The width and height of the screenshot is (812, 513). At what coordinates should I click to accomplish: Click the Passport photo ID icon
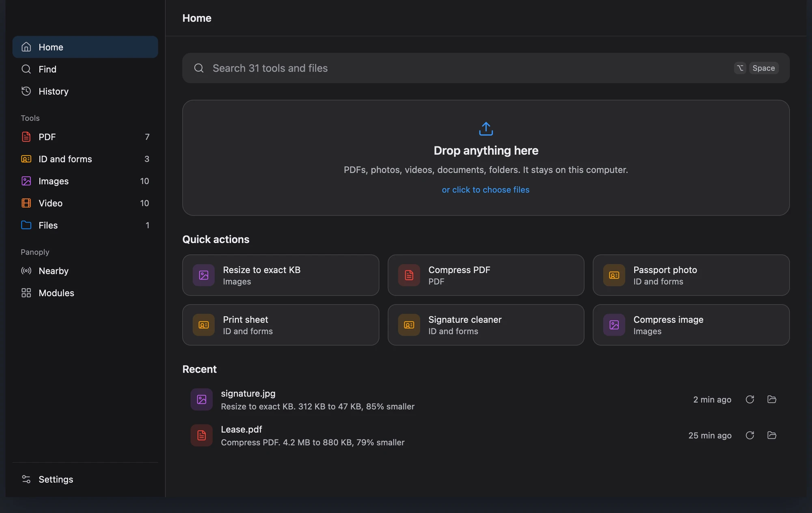click(x=614, y=275)
